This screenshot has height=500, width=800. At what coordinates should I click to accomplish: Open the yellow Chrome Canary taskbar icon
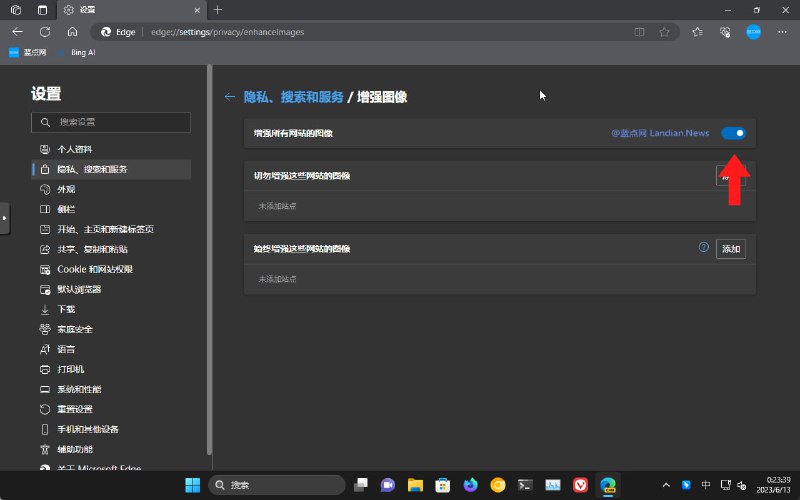click(497, 485)
